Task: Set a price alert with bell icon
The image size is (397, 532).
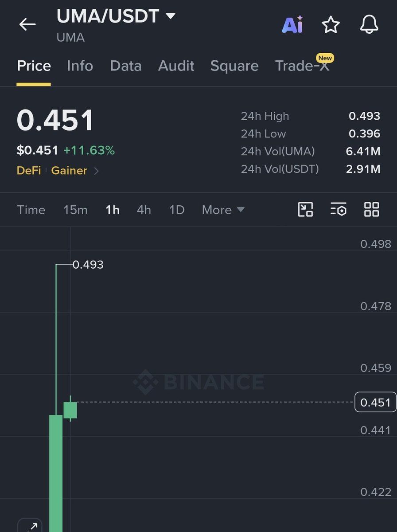Action: pyautogui.click(x=369, y=25)
